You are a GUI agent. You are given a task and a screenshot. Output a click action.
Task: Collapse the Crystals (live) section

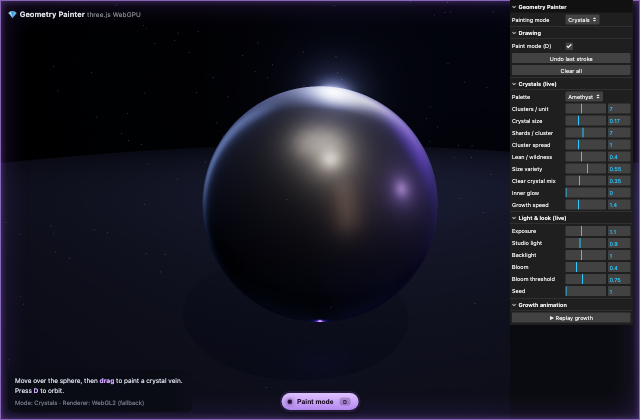coord(571,84)
